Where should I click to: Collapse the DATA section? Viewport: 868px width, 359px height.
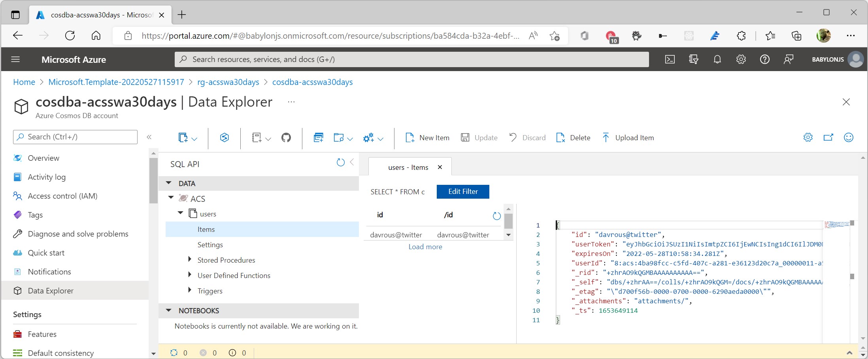[x=169, y=183]
